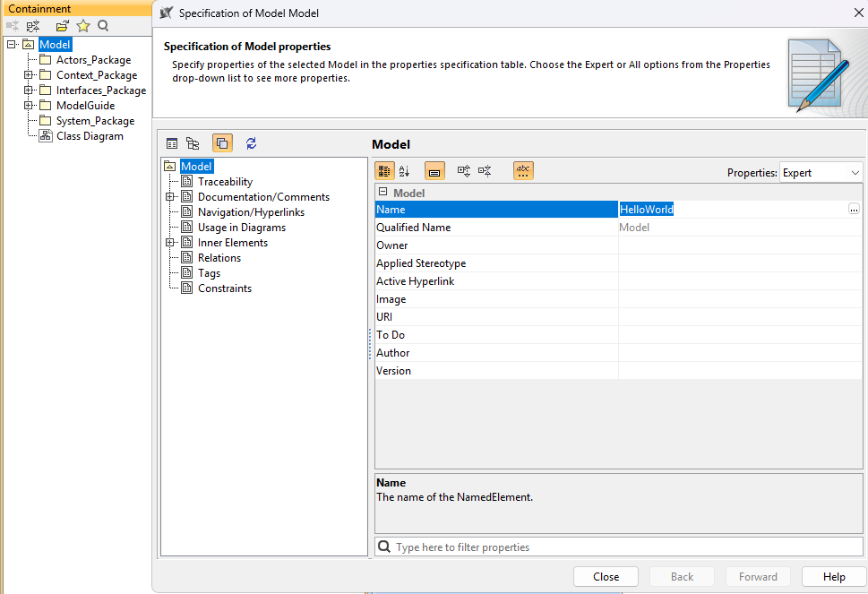
Task: Select the Owner property row
Action: pos(618,245)
